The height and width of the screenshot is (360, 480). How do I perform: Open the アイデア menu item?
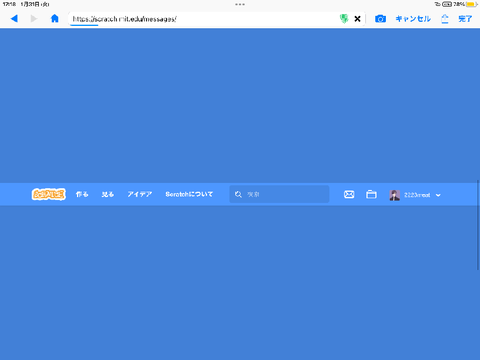[x=140, y=194]
